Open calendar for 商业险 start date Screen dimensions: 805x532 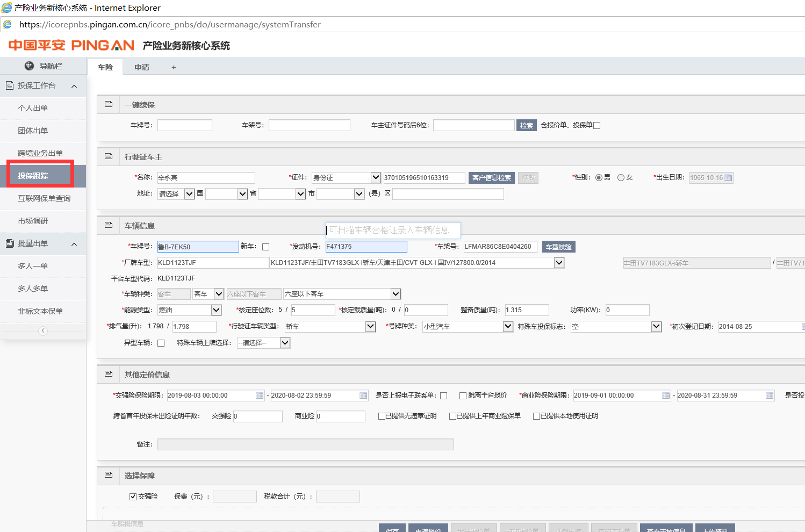pyautogui.click(x=666, y=396)
